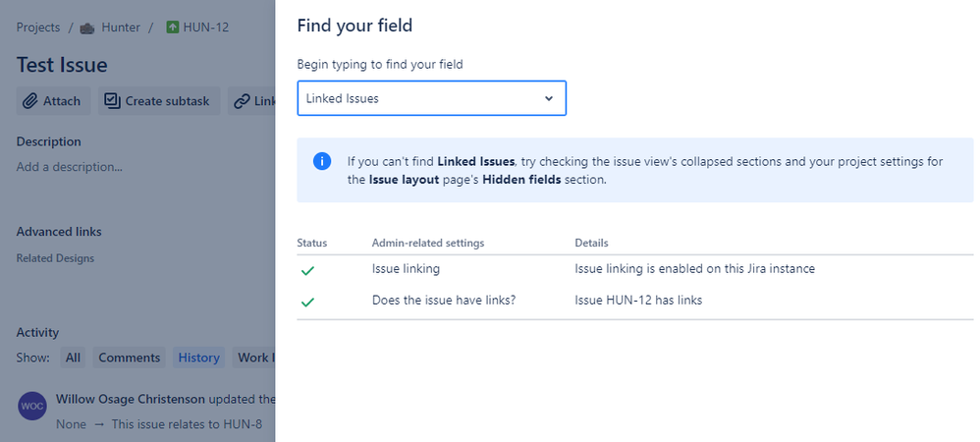
Task: Click Advanced links heading
Action: 59,232
